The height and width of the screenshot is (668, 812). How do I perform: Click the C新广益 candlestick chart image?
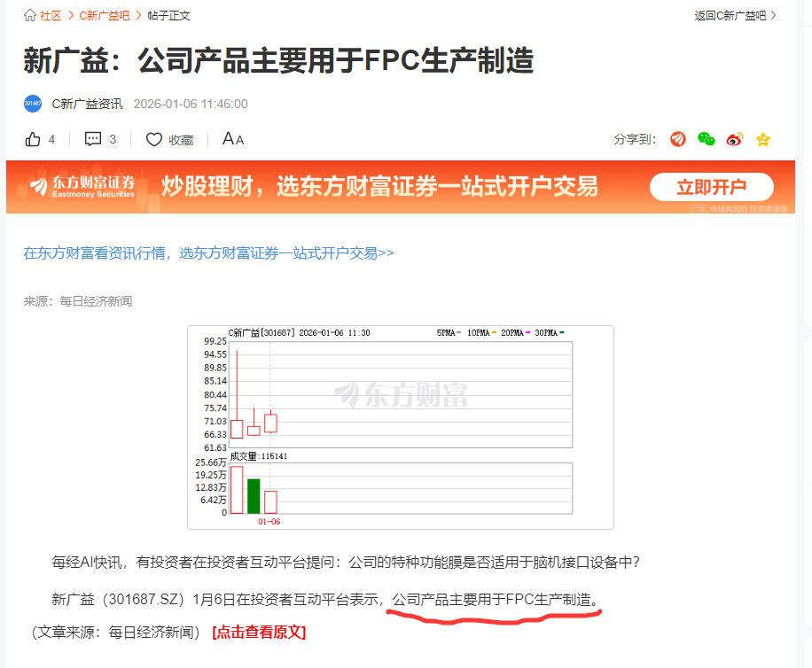[x=401, y=427]
